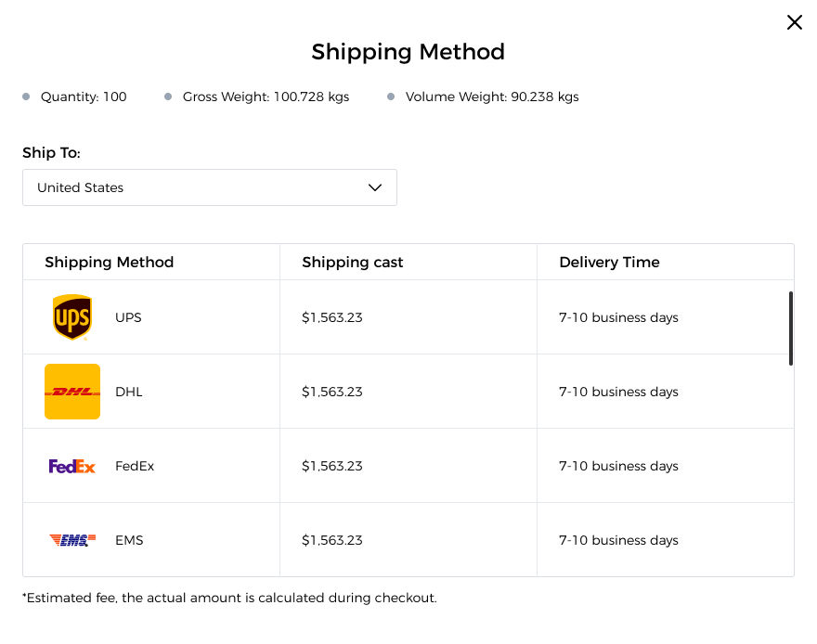Click the bullet icon beside Quantity
817x644 pixels.
click(x=25, y=96)
